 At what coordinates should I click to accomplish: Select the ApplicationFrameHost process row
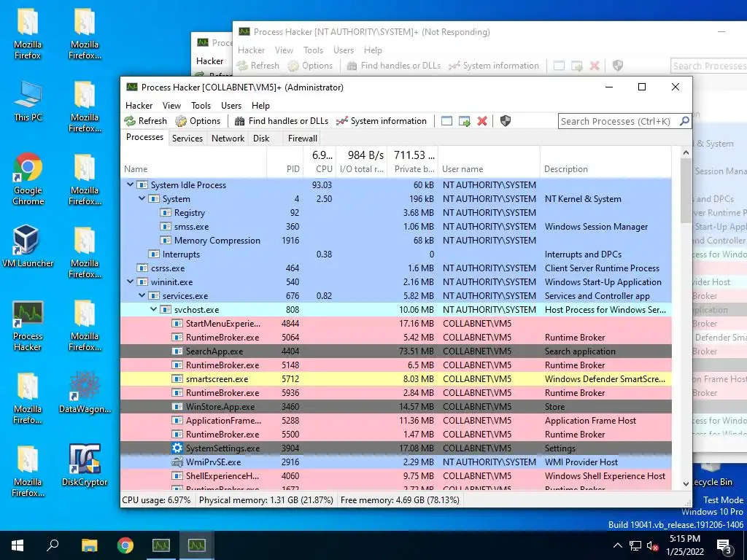(x=396, y=421)
